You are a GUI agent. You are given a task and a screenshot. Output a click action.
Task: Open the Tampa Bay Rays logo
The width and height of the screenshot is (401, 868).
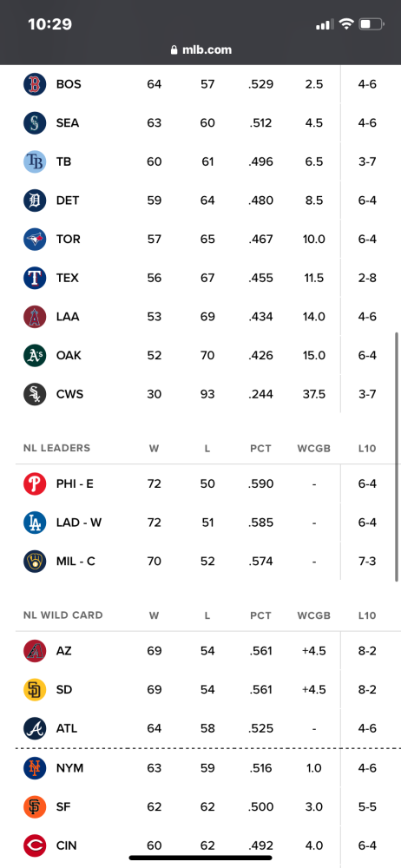coord(35,161)
